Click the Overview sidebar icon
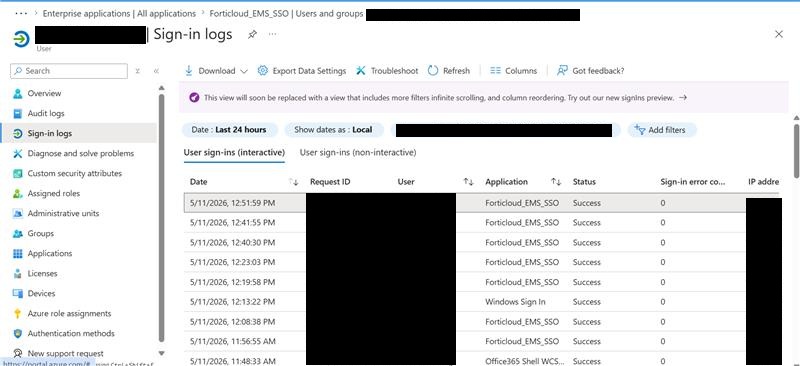Viewport: 800px width, 366px height. (18, 93)
